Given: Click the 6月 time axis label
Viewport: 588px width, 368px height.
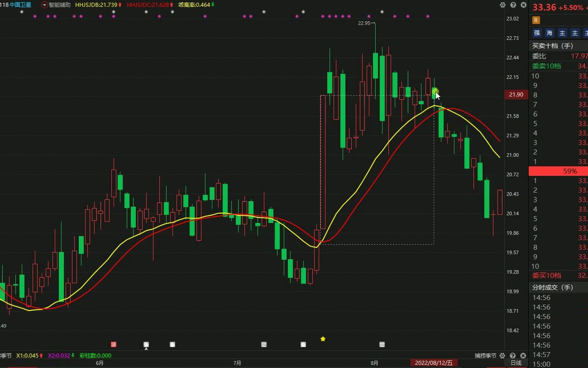Looking at the screenshot, I should [100, 363].
